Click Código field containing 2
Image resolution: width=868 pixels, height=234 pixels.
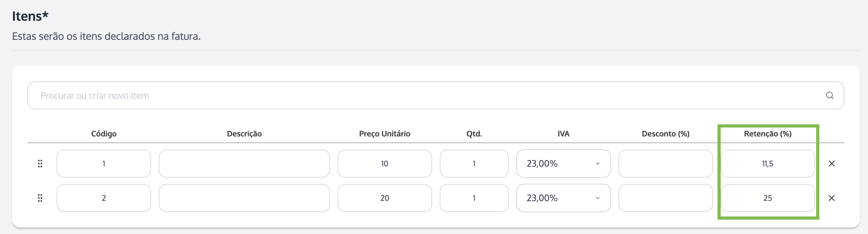104,198
